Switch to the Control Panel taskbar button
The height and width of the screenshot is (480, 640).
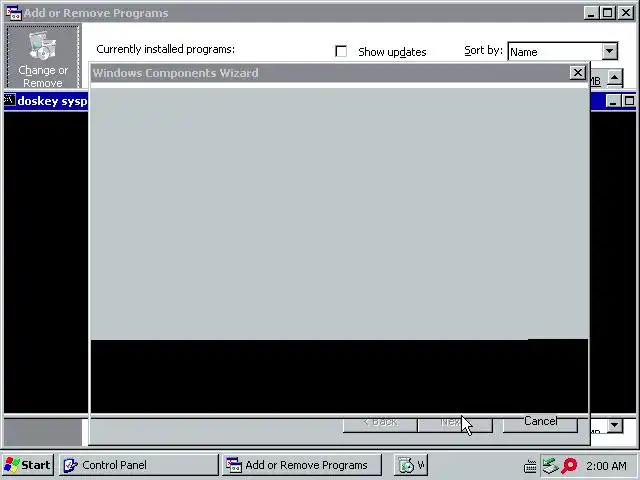click(139, 465)
